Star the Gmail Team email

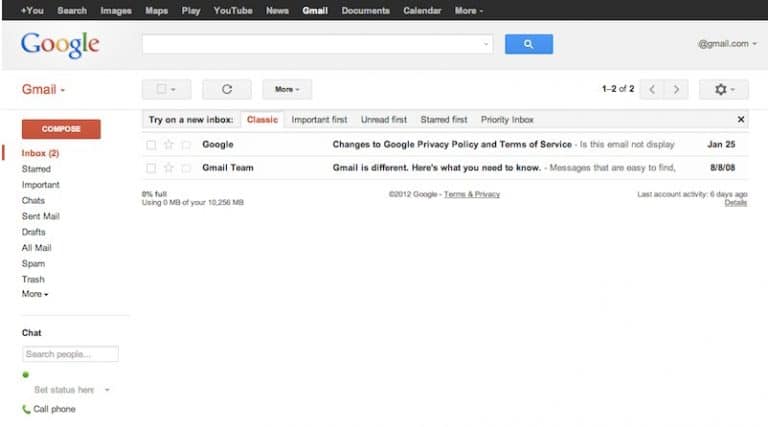[x=168, y=168]
